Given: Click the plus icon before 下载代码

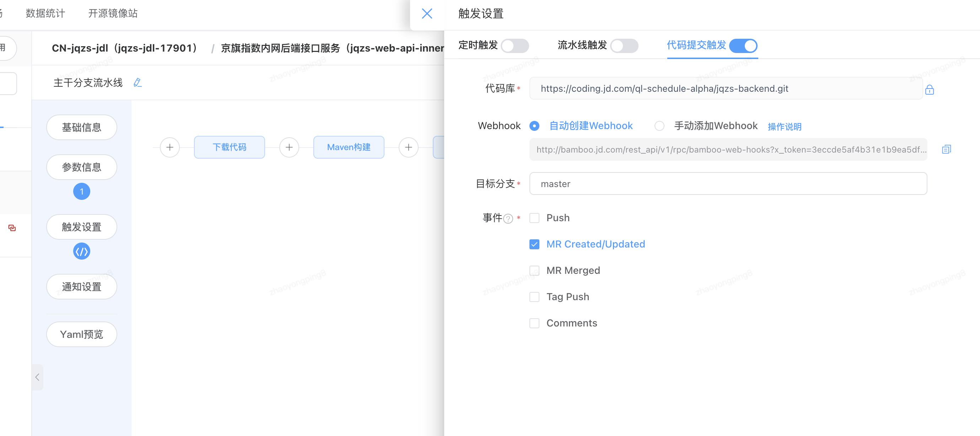Looking at the screenshot, I should click(170, 147).
